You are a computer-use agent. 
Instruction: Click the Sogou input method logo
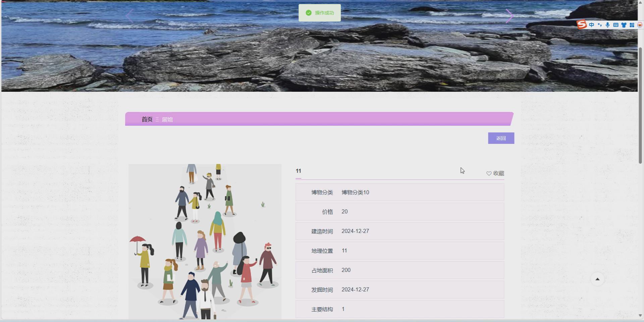[582, 24]
